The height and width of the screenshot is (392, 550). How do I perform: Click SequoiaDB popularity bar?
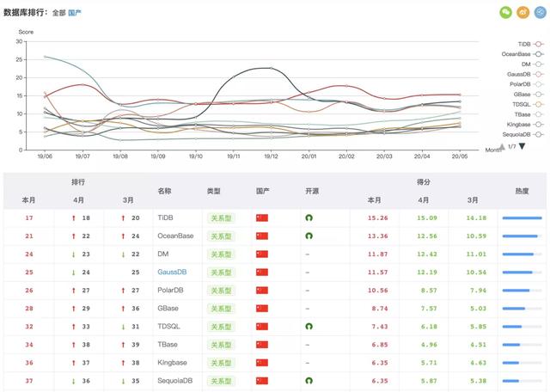tap(522, 381)
